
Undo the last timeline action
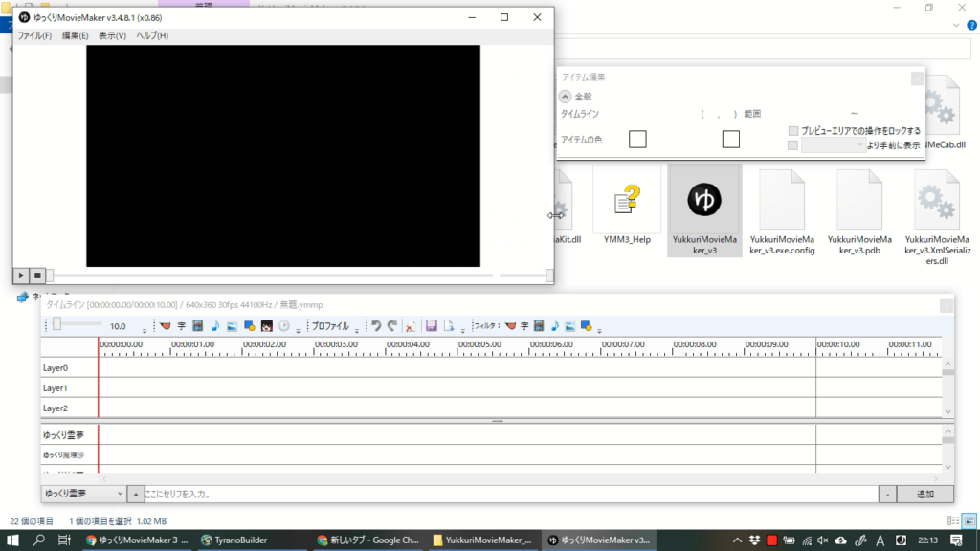coord(375,326)
